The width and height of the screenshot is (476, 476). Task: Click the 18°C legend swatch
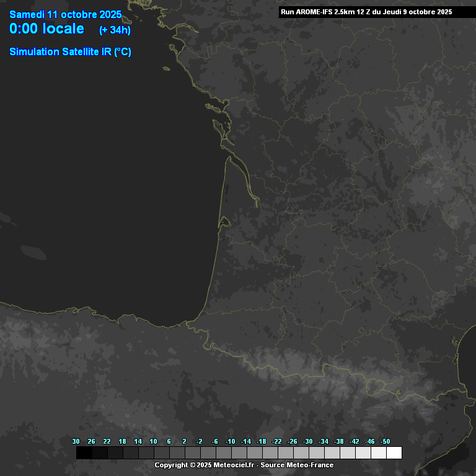[130, 453]
